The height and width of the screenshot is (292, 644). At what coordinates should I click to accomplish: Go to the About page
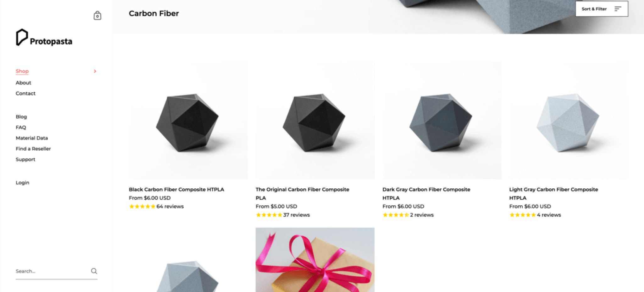coord(23,83)
